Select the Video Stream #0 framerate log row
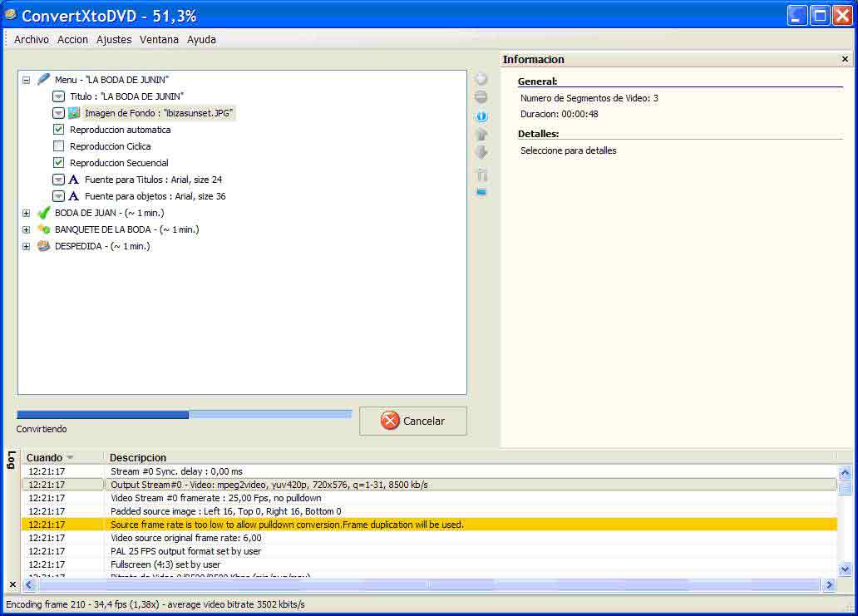Viewport: 858px width, 616px height. [429, 498]
